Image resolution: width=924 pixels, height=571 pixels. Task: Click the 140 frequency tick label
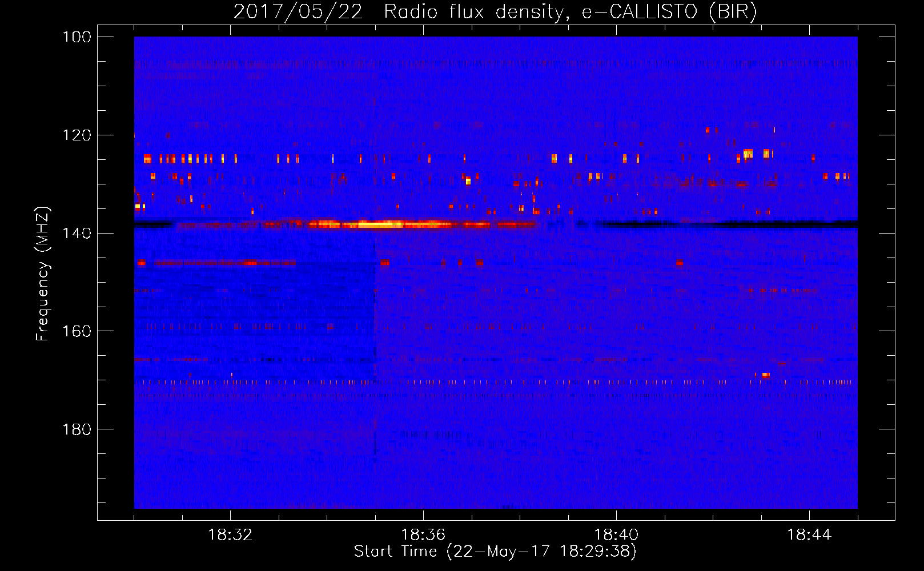tap(77, 233)
